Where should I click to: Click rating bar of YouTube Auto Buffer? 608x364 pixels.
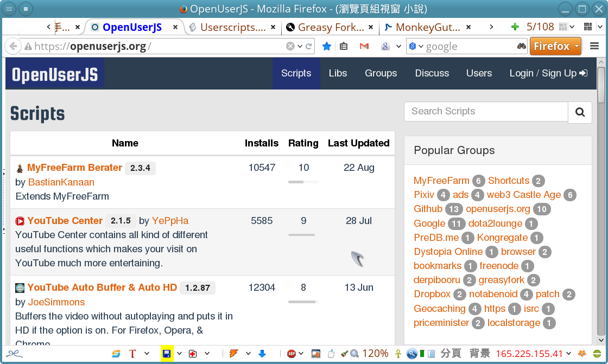coord(303,302)
